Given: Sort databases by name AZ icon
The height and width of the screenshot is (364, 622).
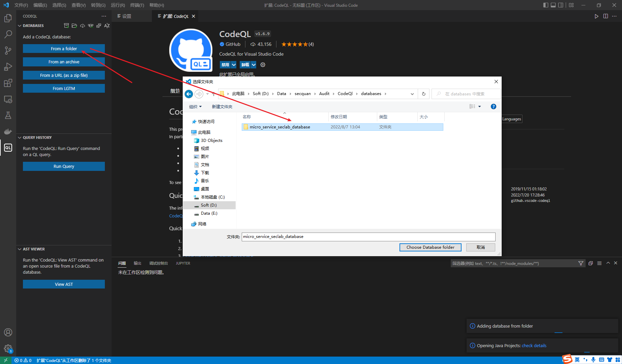Looking at the screenshot, I should click(107, 26).
